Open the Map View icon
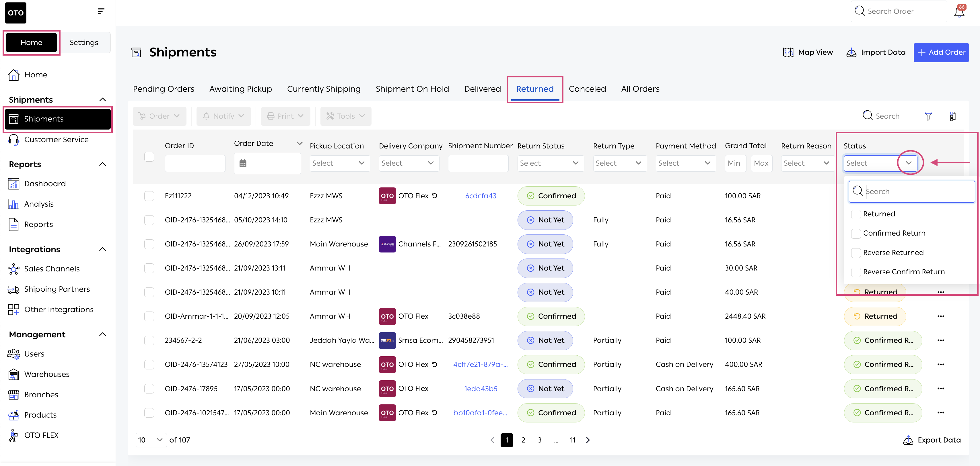980x466 pixels. (788, 52)
